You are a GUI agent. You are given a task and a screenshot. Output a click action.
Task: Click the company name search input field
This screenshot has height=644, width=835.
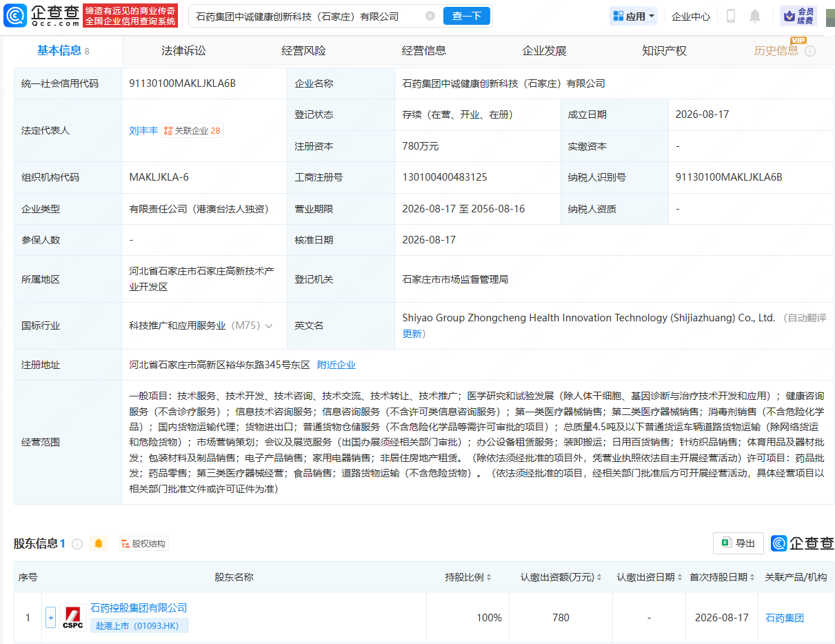pyautogui.click(x=307, y=16)
